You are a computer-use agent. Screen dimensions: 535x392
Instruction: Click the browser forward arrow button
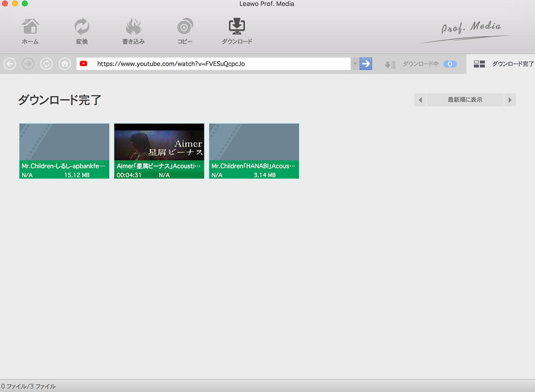coord(28,64)
